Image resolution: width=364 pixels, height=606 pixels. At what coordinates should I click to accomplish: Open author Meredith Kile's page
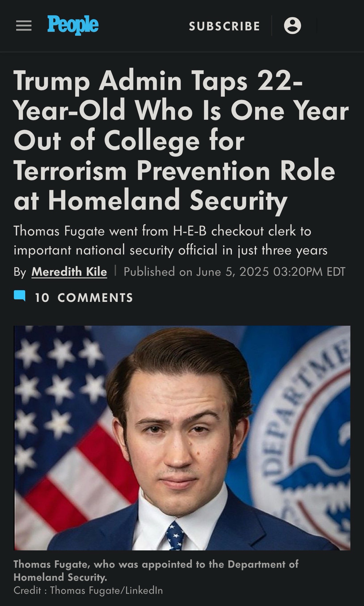point(69,272)
